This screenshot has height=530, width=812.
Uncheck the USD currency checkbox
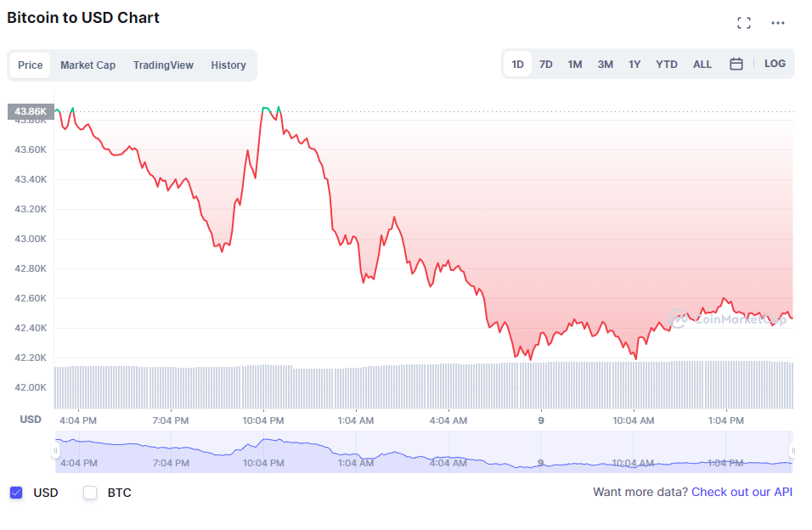pos(16,493)
